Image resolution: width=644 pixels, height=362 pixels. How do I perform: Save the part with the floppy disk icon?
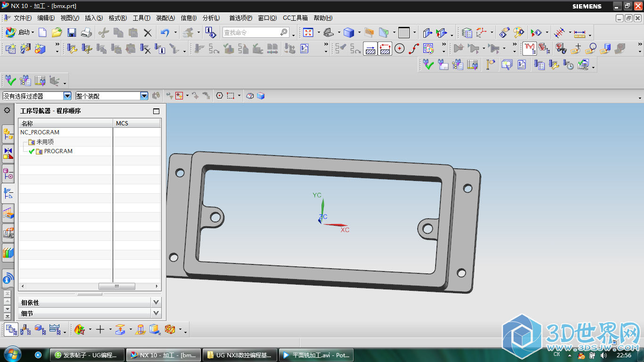72,33
